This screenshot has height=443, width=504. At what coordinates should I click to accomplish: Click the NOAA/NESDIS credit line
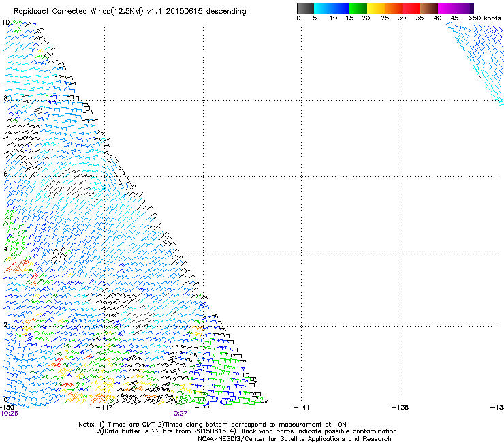[294, 439]
